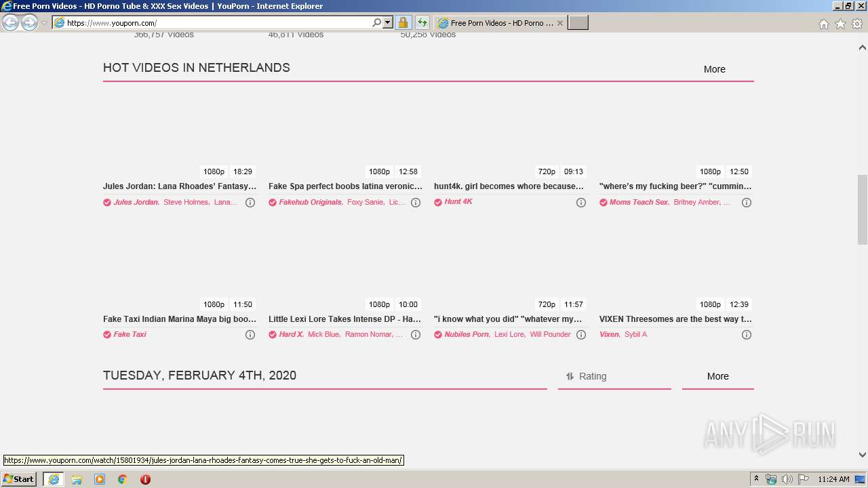Click the 11:24 AM taskbar clock
This screenshot has height=488, width=868.
(x=833, y=479)
